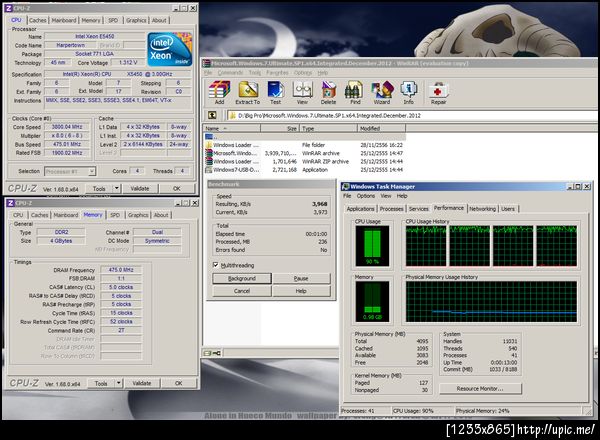
Task: Expand the Processor #1 selection dropdown
Action: (x=93, y=172)
